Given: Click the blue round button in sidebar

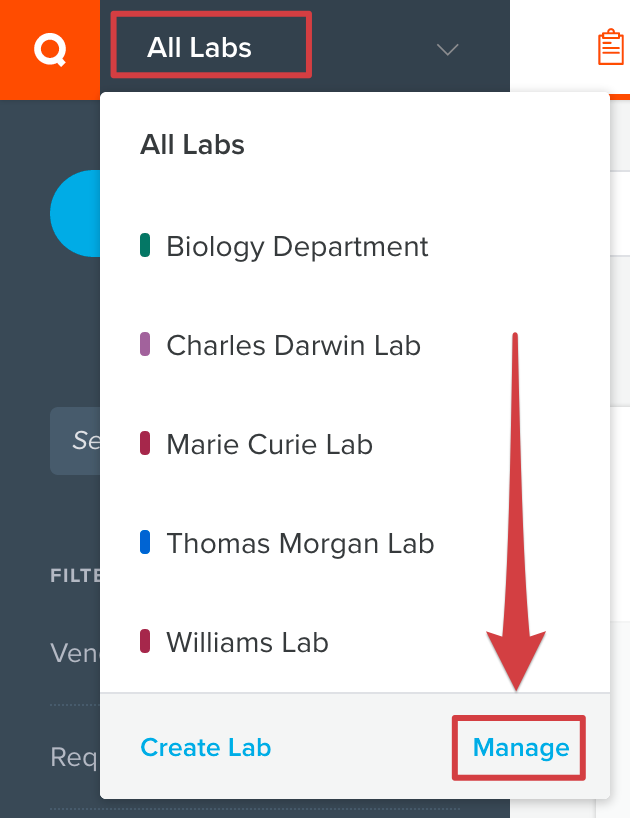Looking at the screenshot, I should pos(75,213).
